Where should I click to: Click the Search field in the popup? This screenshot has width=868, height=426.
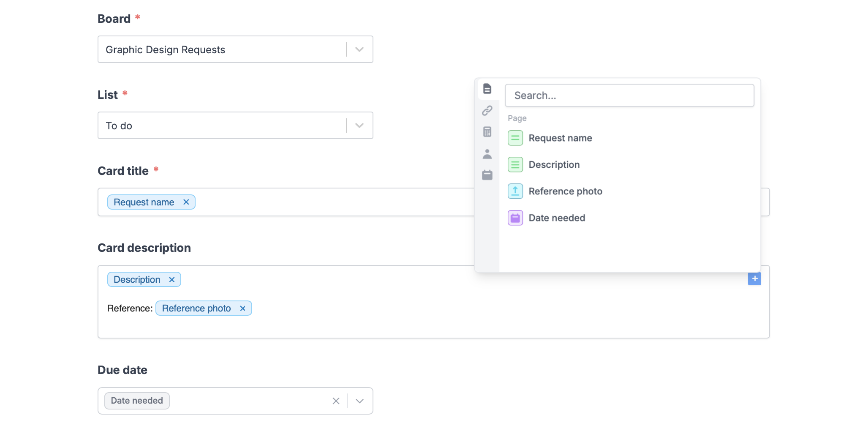point(630,96)
